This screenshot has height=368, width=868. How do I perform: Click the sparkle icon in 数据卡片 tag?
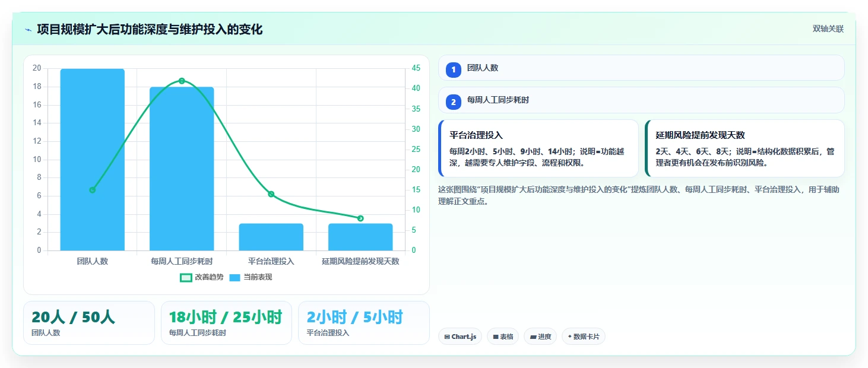(x=570, y=337)
